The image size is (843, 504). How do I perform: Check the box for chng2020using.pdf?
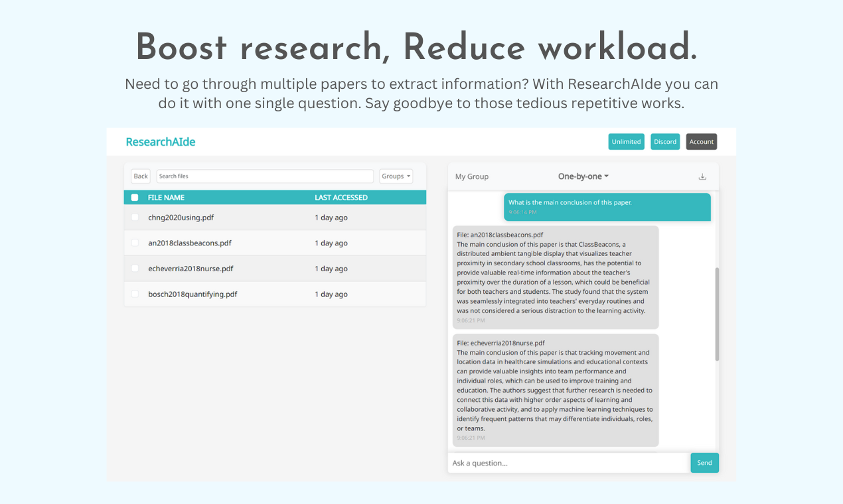135,218
